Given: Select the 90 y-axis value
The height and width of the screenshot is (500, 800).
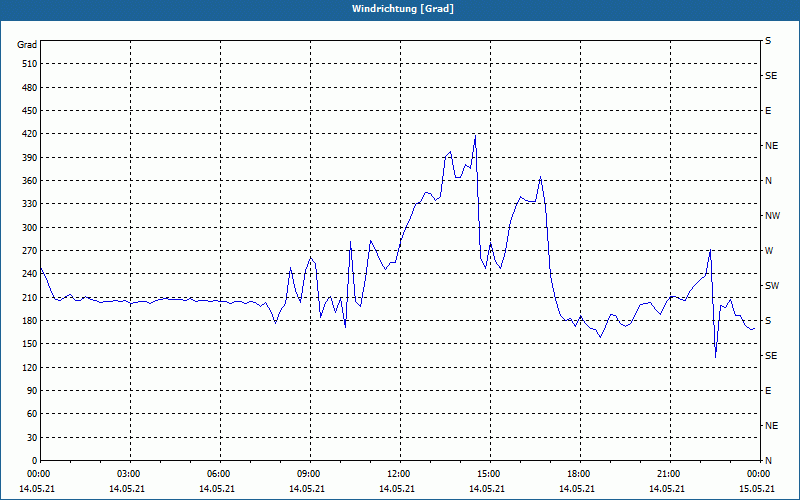Looking at the screenshot, I should pyautogui.click(x=32, y=391).
